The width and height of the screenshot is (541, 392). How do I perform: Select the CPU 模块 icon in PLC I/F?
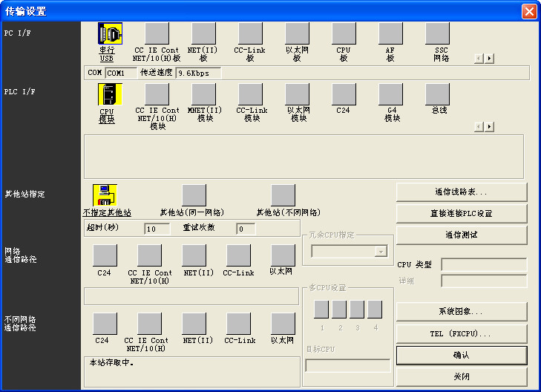point(110,94)
